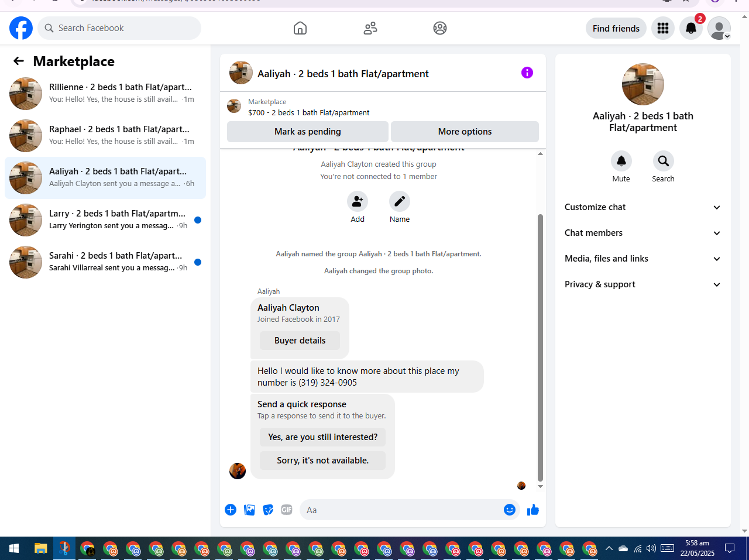Open the apps grid menu
The width and height of the screenshot is (749, 560).
(663, 28)
